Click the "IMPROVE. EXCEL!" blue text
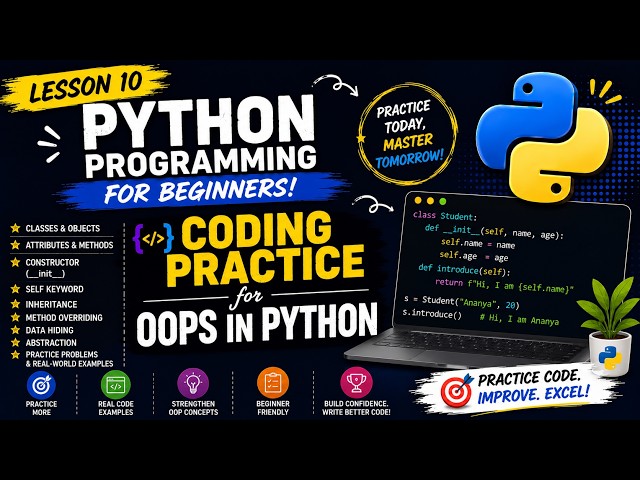The image size is (640, 480). (x=534, y=396)
